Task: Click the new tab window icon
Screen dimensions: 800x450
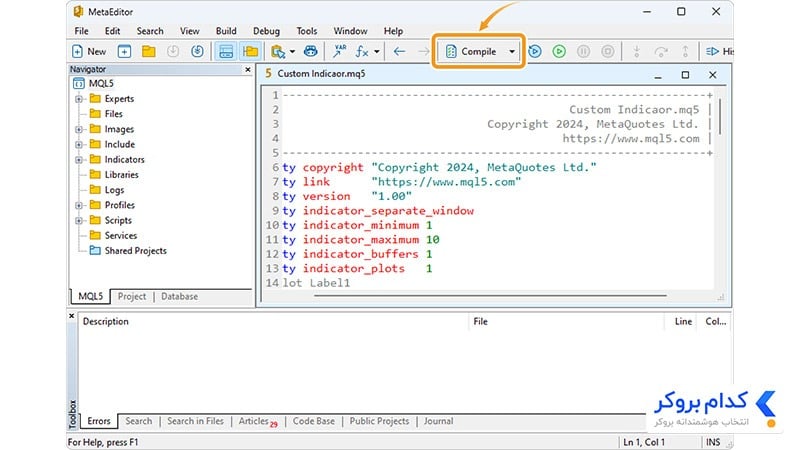Action: (124, 52)
